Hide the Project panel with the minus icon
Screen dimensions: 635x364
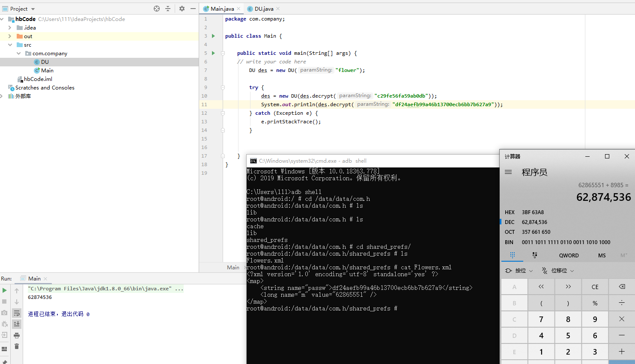193,9
